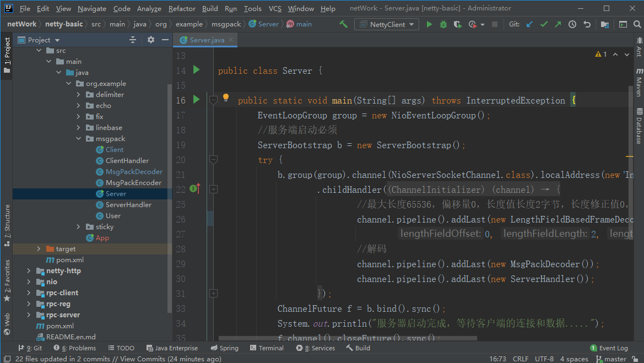Open the Ant tool window

[x=639, y=46]
